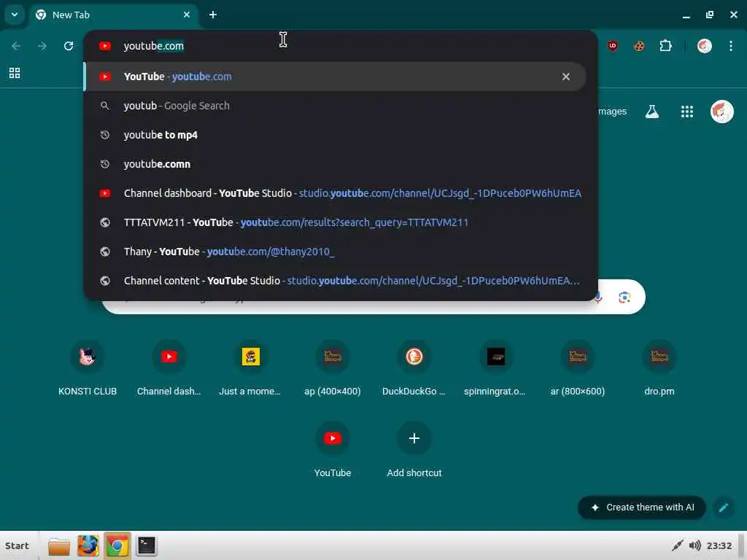Remove the YouTube suggestion with X

pyautogui.click(x=566, y=77)
